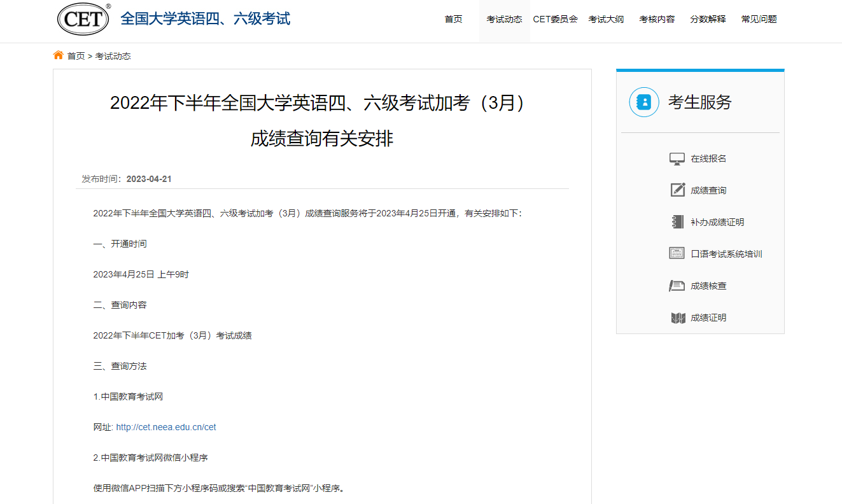Click the 首页 breadcrumb link
Screen dimensions: 842x504
tap(76, 56)
